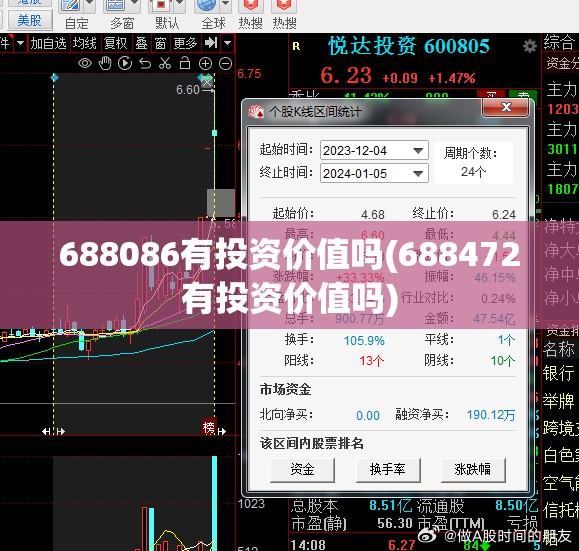Screen dimensions: 579x551
Task: Zoom out with the minus circle icon
Action: [x=225, y=64]
